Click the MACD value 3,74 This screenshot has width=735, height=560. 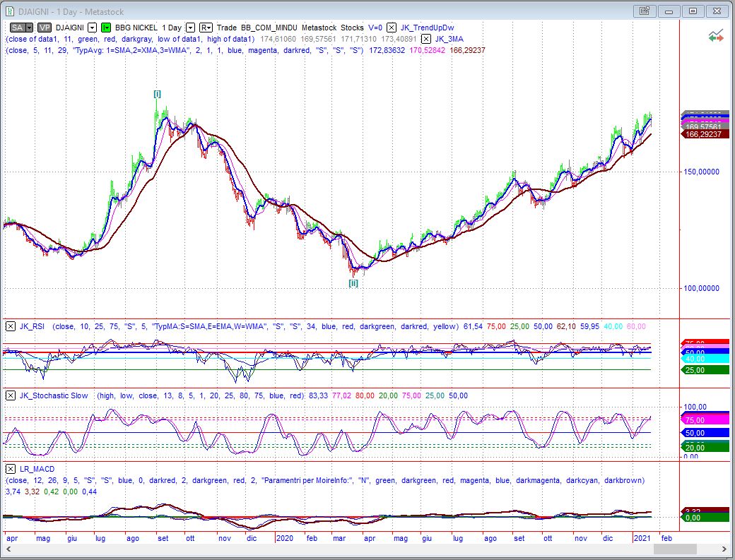(13, 492)
